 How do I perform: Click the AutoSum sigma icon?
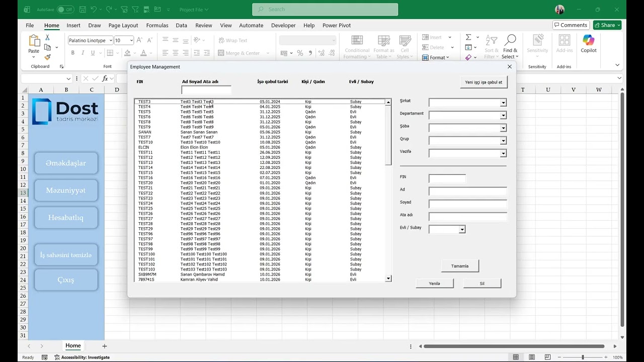click(468, 37)
